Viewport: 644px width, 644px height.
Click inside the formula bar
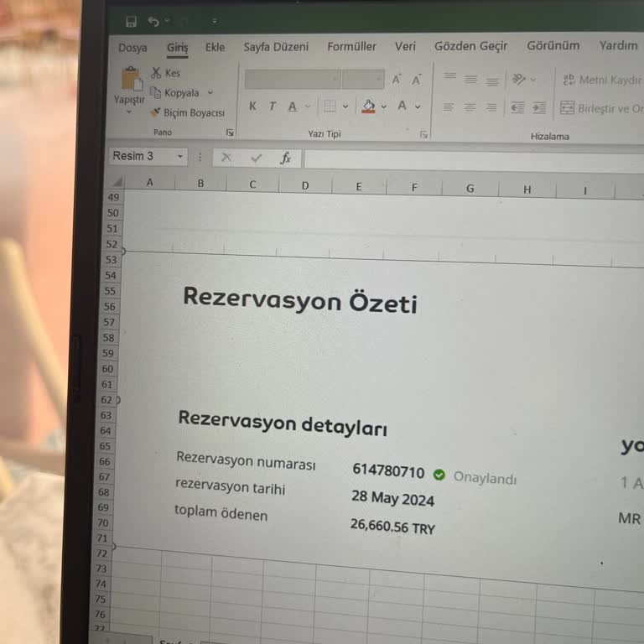(x=474, y=160)
